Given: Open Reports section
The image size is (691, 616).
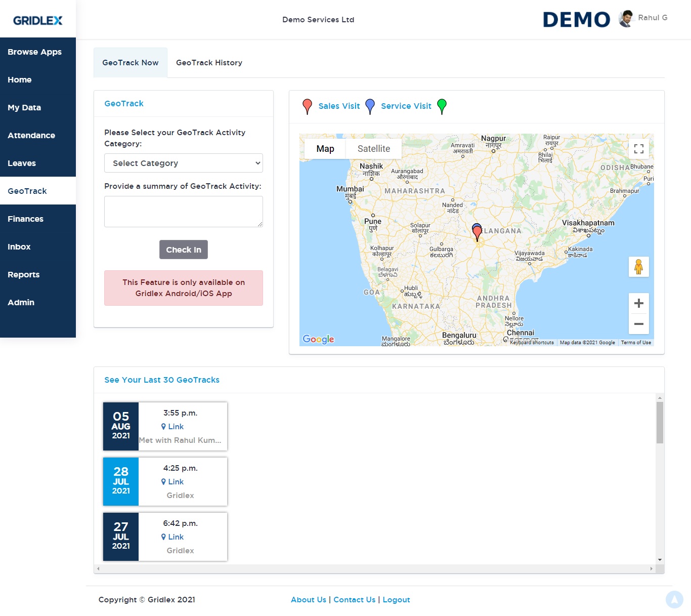Looking at the screenshot, I should coord(38,274).
